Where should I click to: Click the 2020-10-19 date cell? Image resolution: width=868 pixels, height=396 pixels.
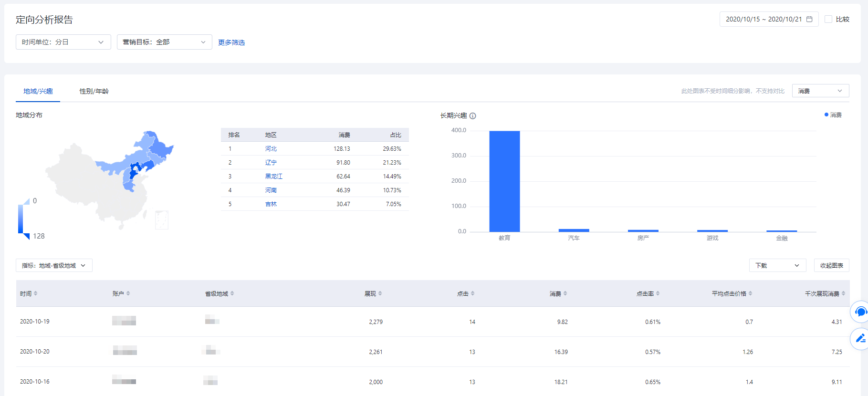pos(35,322)
